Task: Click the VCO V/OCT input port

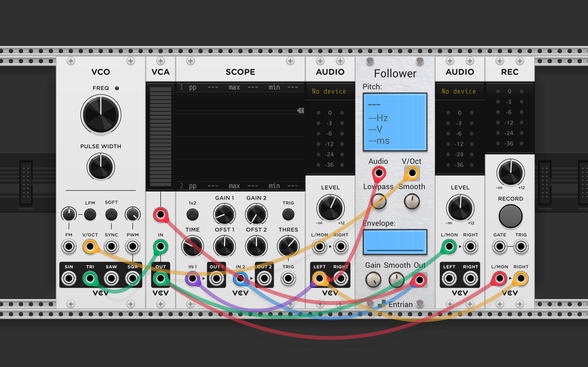Action: coord(90,247)
